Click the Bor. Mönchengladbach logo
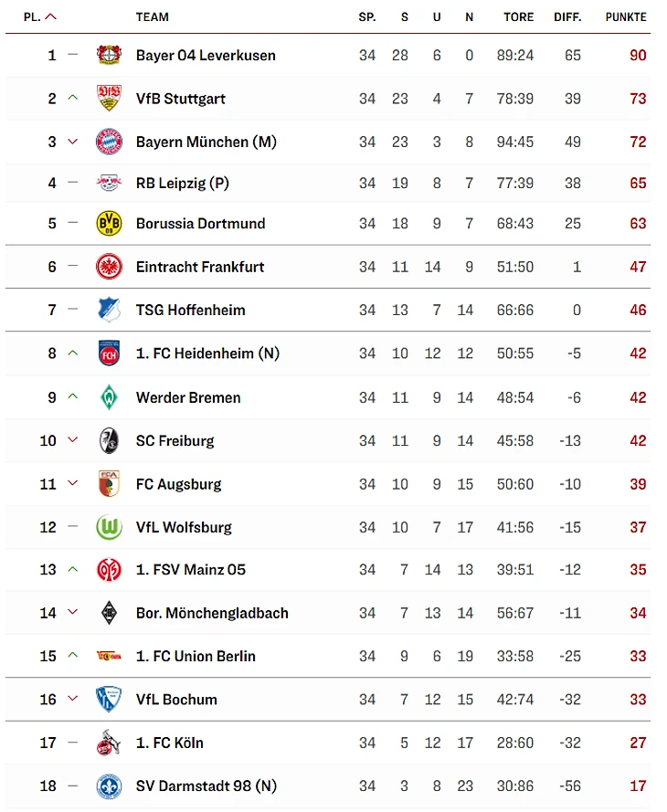The image size is (667, 812). tap(109, 613)
